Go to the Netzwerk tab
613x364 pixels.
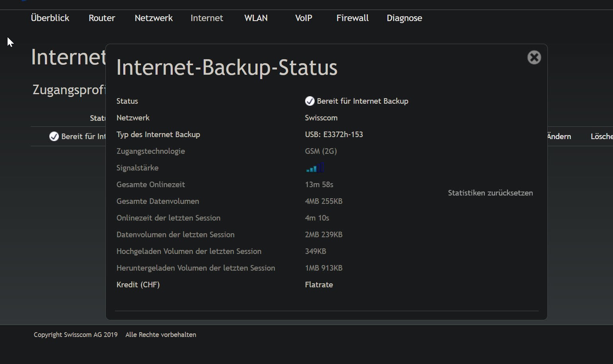point(154,18)
